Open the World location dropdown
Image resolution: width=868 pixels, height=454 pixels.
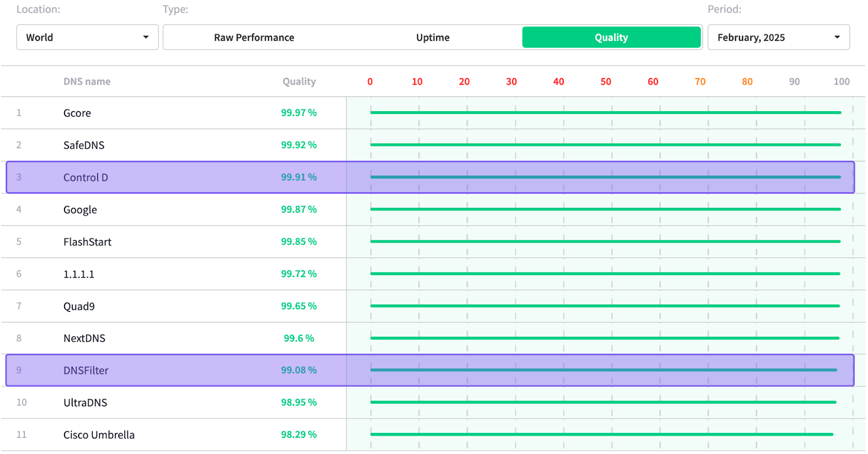point(87,37)
